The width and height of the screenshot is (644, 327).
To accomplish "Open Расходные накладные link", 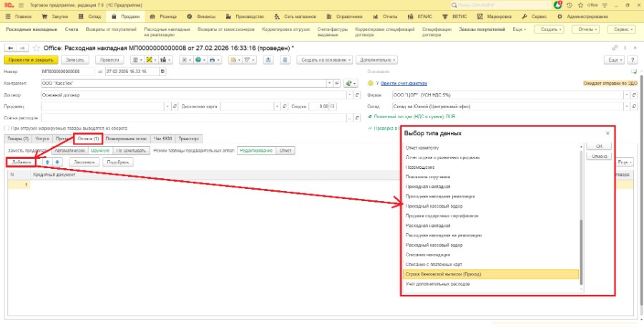I will 31,29.
